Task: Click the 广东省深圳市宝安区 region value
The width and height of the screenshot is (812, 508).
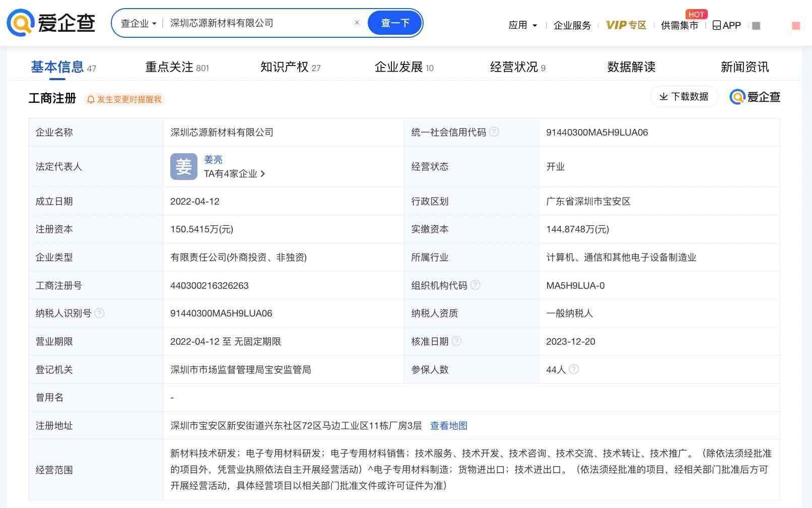Action: [x=588, y=201]
